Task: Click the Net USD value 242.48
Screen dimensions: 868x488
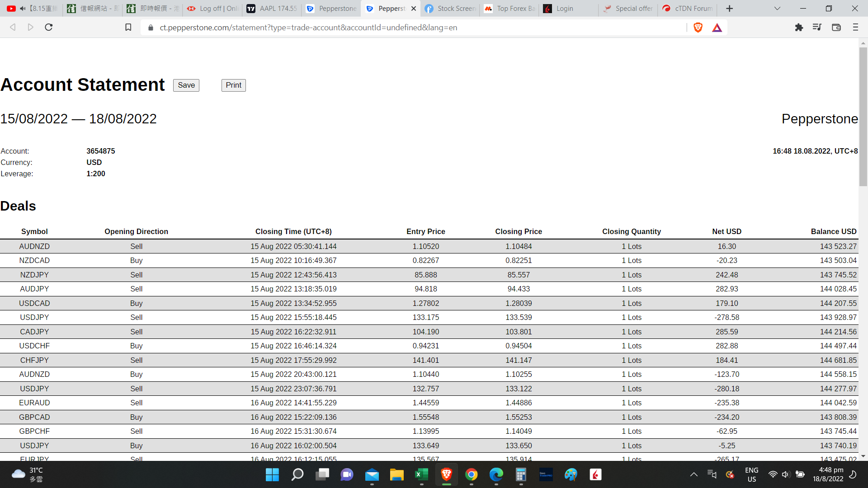Action: click(x=726, y=275)
